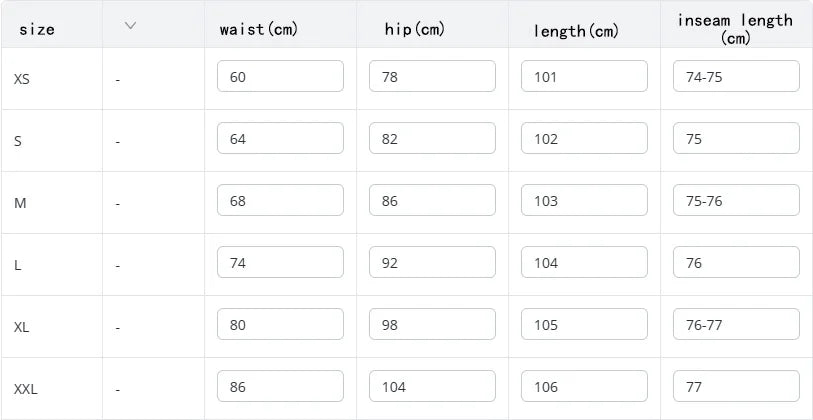The image size is (813, 420).
Task: Select the XL hip input showing 98
Action: 432,325
